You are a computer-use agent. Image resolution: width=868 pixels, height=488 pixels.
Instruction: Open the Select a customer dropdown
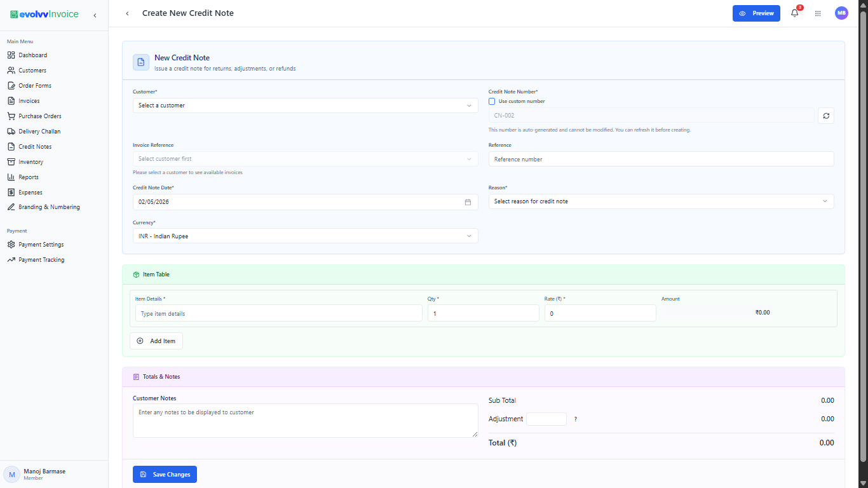click(305, 105)
